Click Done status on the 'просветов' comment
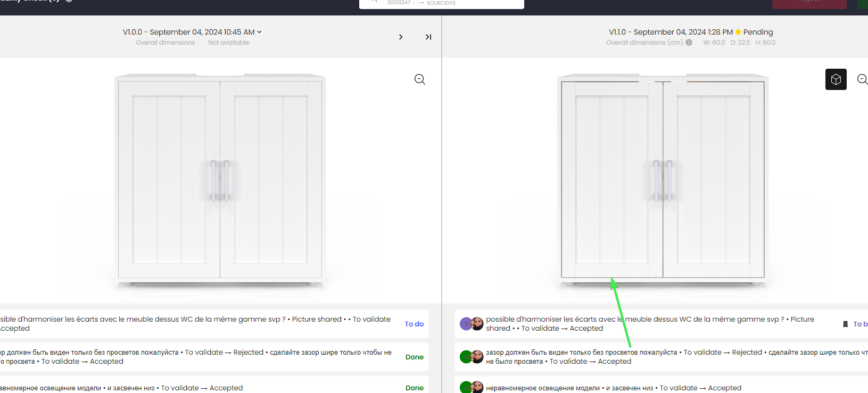Screen dimensions: 868x393 pyautogui.click(x=415, y=357)
